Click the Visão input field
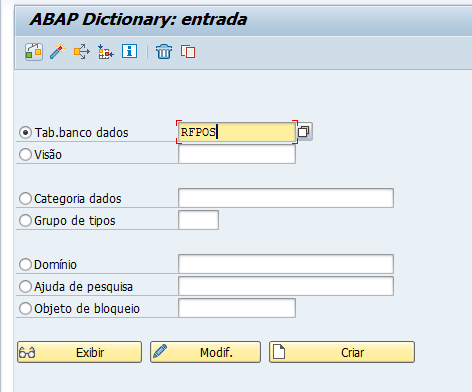The width and height of the screenshot is (472, 392). click(237, 154)
